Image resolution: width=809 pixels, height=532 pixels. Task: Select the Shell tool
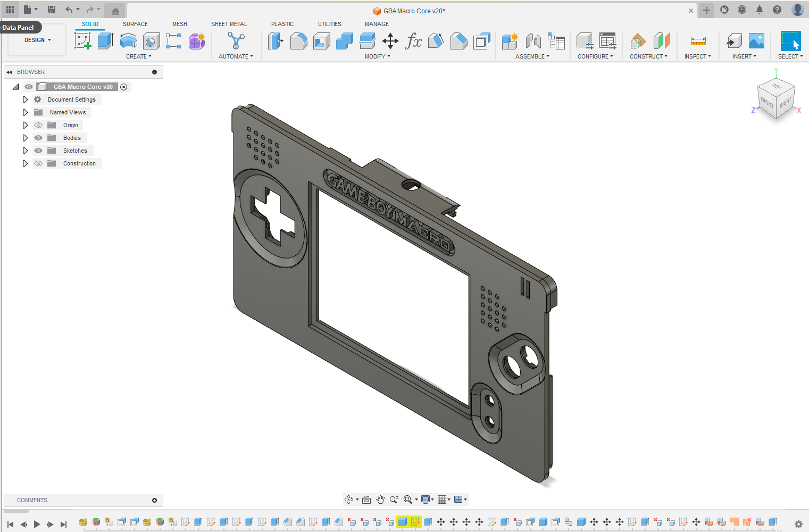(x=322, y=41)
